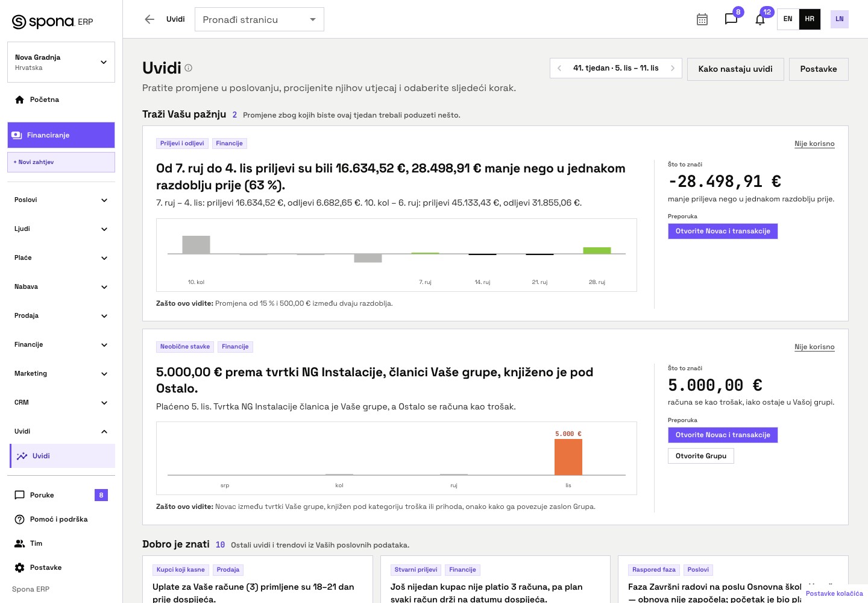Click the Pomoć i podrška help icon
Viewport: 868px width, 603px height.
[19, 519]
